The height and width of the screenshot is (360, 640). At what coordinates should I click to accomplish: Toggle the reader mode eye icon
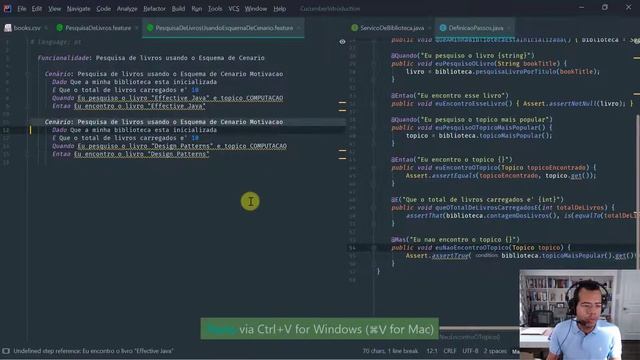[x=342, y=42]
